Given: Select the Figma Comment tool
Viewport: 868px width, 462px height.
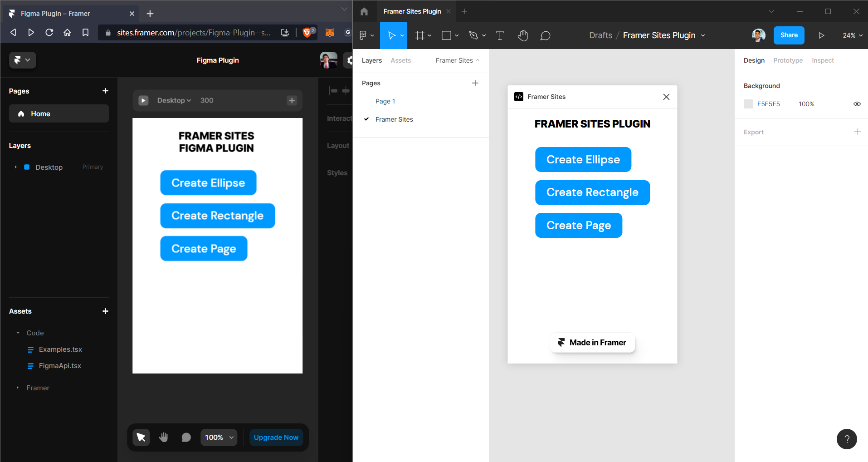Looking at the screenshot, I should coord(545,35).
